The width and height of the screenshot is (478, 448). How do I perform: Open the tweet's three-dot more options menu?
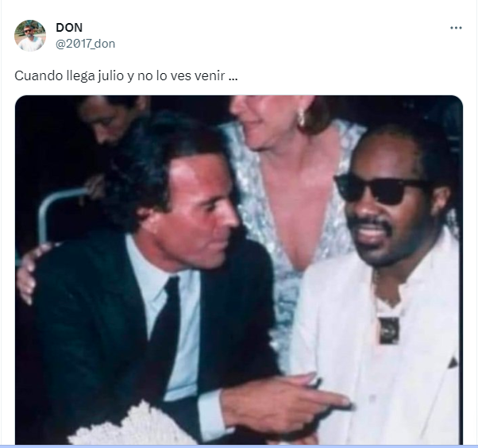(456, 28)
